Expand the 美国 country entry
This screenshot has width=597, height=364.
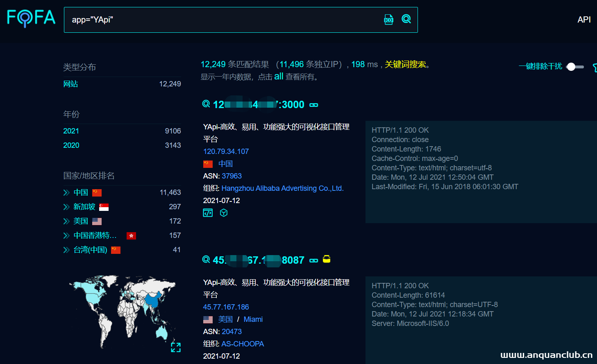point(66,222)
